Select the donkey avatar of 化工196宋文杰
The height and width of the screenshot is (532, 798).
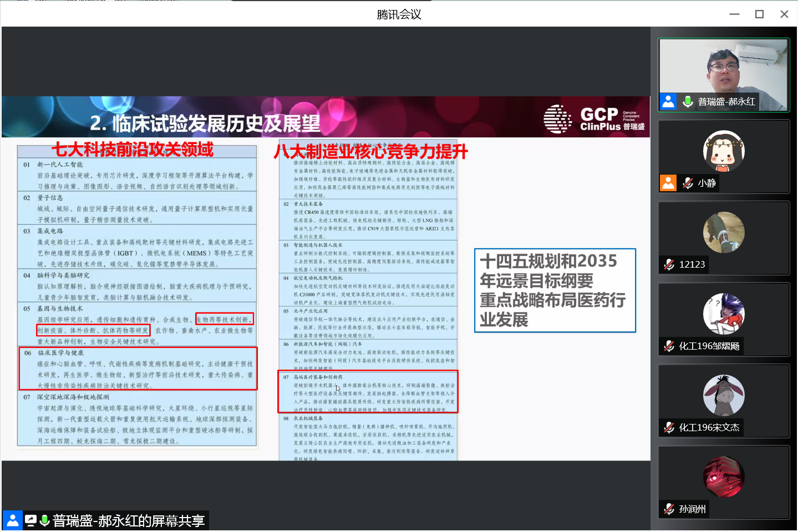(x=723, y=395)
